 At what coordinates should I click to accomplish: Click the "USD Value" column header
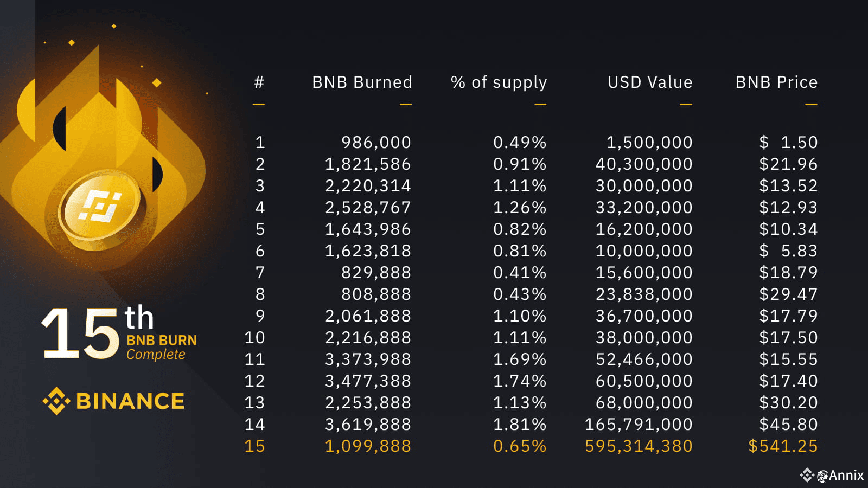(x=650, y=82)
